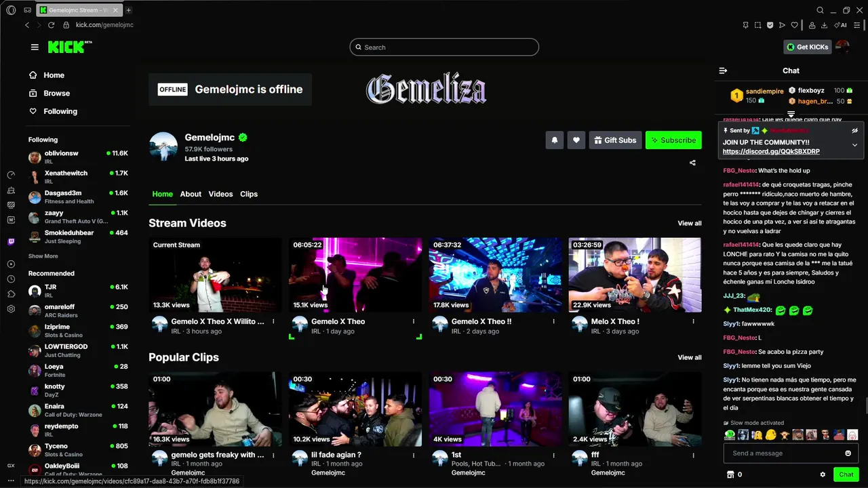
Task: Collapse chat with the arrow icon
Action: (x=723, y=70)
